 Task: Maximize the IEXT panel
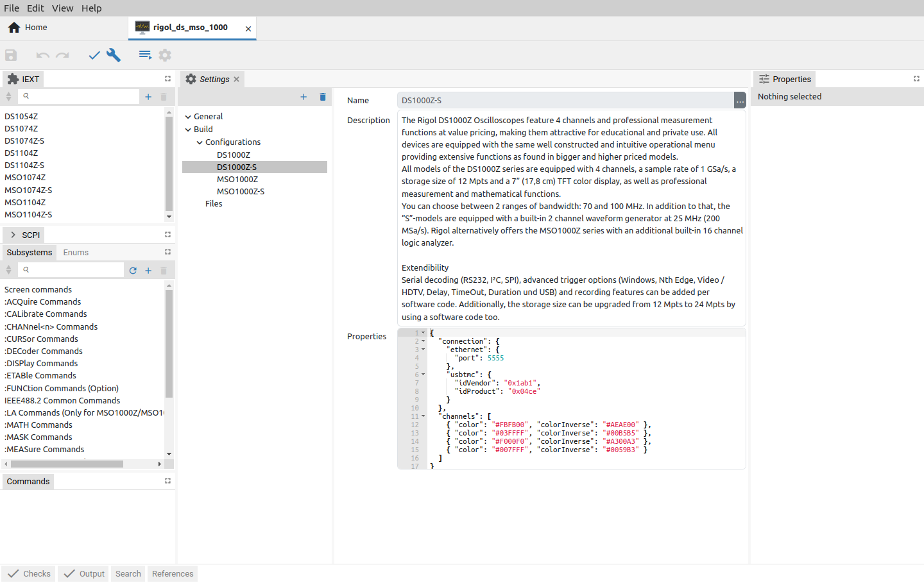[167, 79]
